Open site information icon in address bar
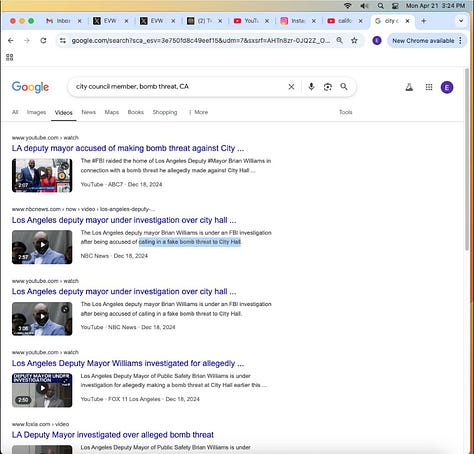 (x=63, y=41)
